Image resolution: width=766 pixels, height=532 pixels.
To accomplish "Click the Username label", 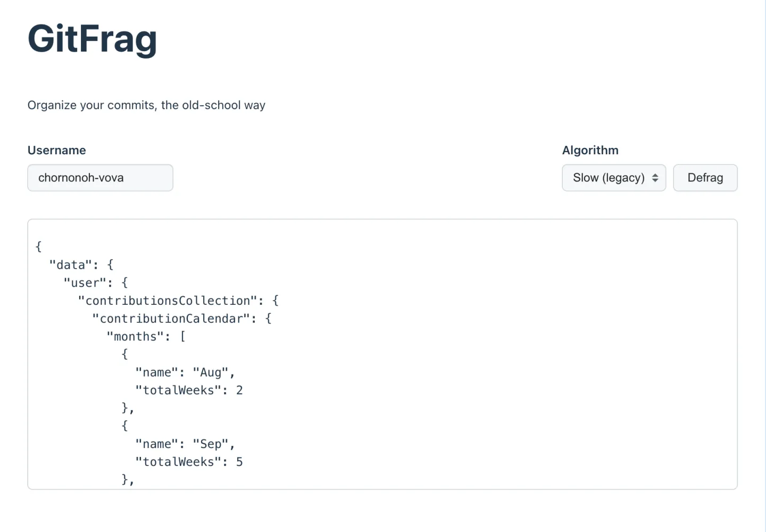I will [56, 150].
